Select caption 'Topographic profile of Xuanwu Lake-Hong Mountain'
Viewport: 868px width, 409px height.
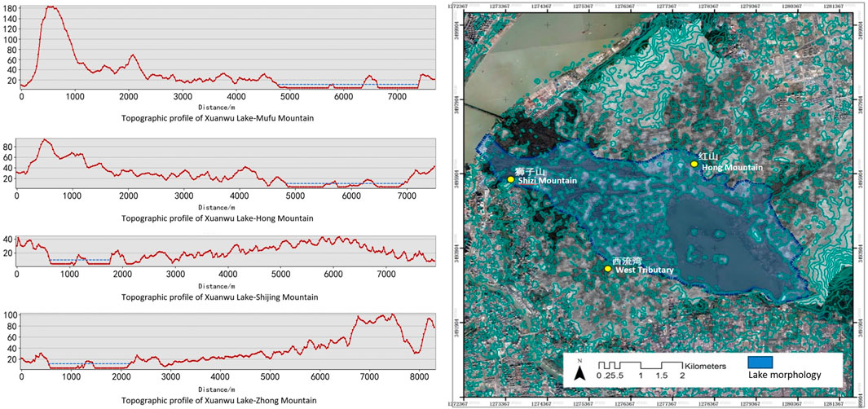pos(217,218)
